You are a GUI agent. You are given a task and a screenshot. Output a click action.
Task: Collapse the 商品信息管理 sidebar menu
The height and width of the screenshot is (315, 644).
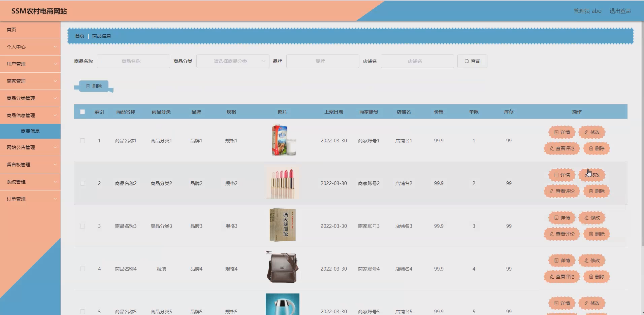[x=30, y=115]
